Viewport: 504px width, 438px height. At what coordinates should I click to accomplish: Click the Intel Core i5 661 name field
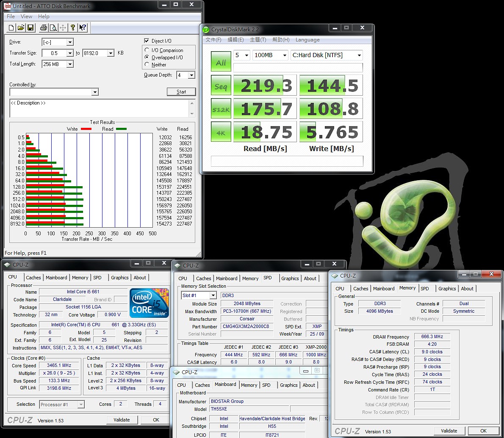[83, 292]
